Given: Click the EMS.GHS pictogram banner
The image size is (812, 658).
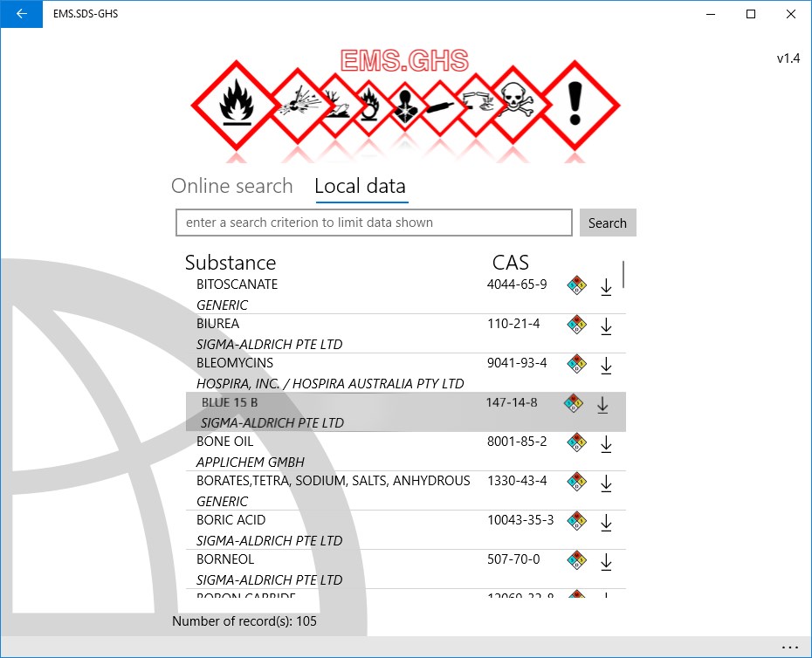Looking at the screenshot, I should (x=405, y=105).
